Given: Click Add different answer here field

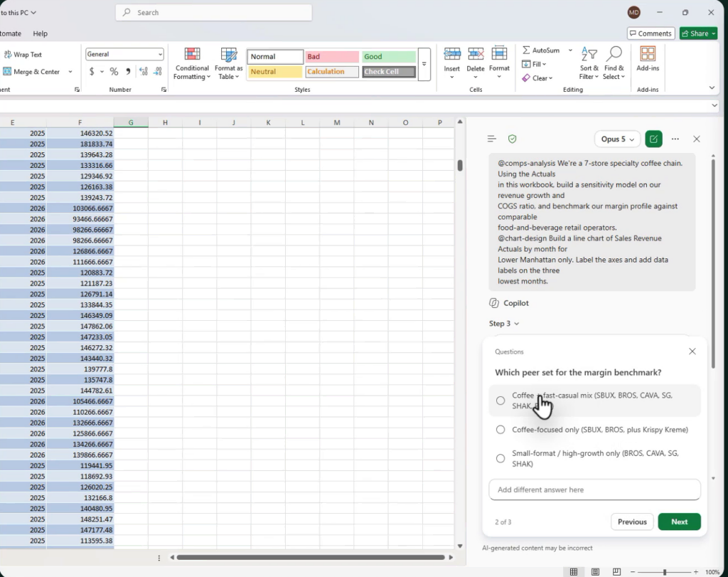Looking at the screenshot, I should [594, 489].
